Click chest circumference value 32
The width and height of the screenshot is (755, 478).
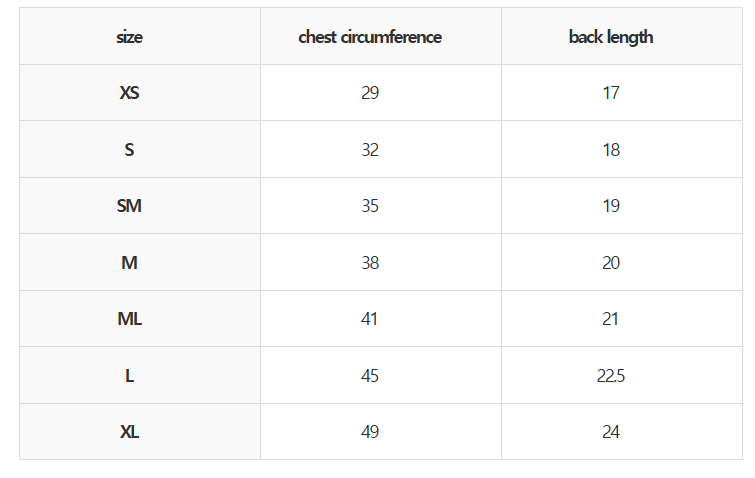coord(370,150)
